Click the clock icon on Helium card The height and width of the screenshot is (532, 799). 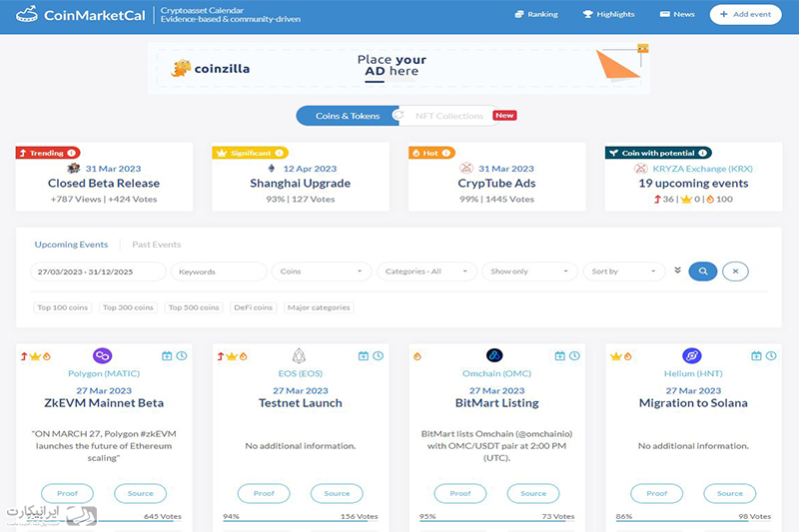coord(771,356)
